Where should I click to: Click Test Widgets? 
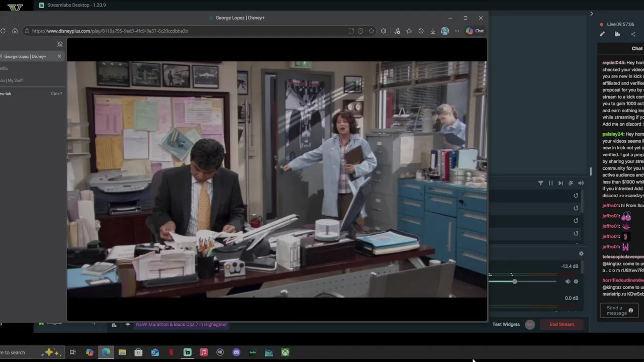click(x=506, y=324)
